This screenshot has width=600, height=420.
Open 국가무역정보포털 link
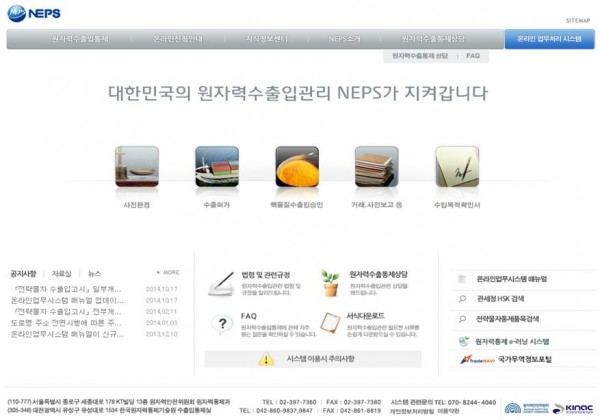[x=525, y=360]
